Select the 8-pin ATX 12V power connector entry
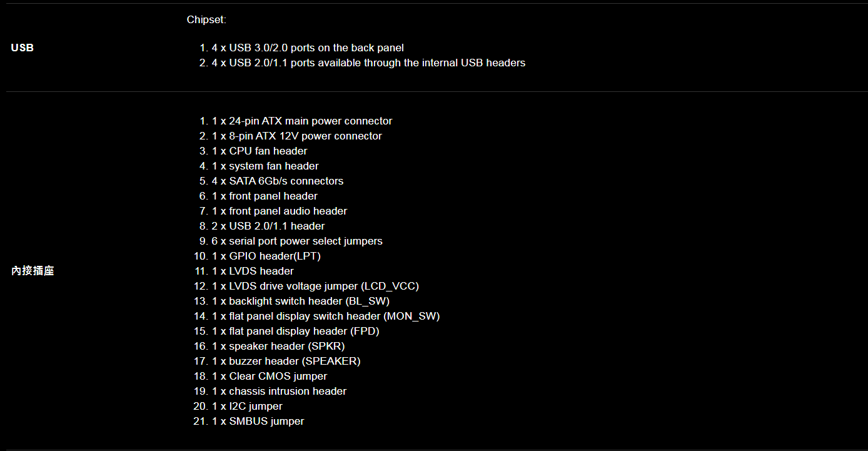868x451 pixels. [296, 136]
